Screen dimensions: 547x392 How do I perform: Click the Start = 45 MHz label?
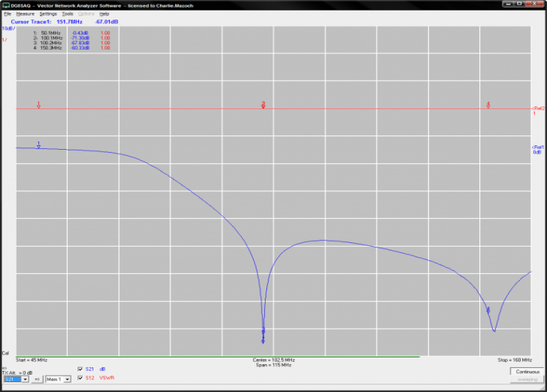[32, 360]
